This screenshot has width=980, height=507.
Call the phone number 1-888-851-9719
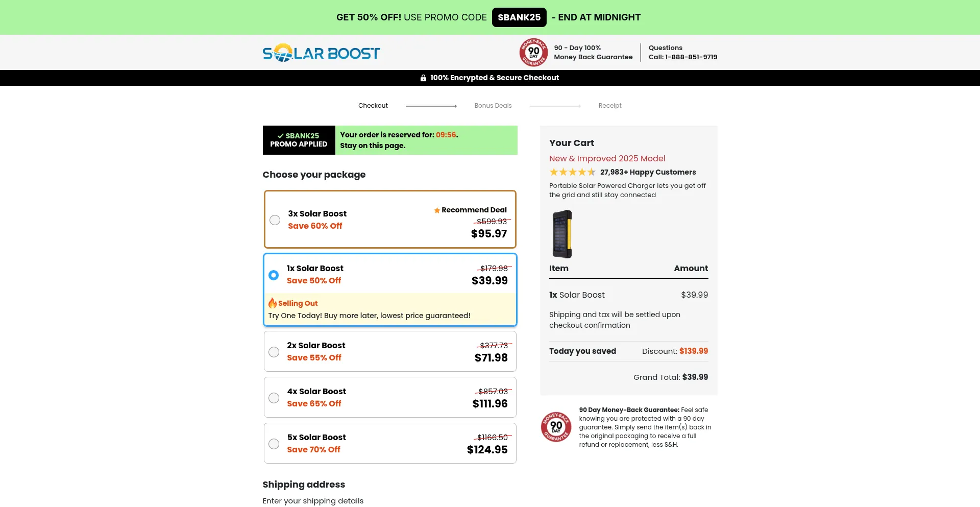pos(691,57)
